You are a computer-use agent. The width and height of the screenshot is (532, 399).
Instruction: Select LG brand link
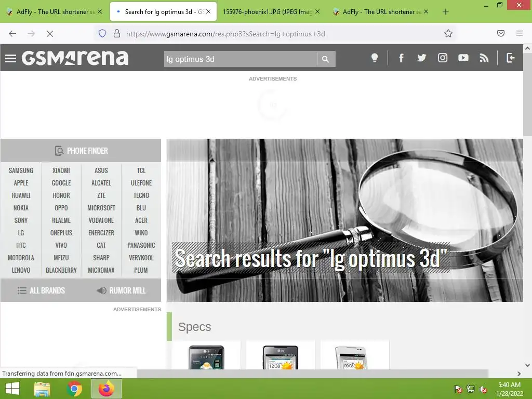[21, 233]
